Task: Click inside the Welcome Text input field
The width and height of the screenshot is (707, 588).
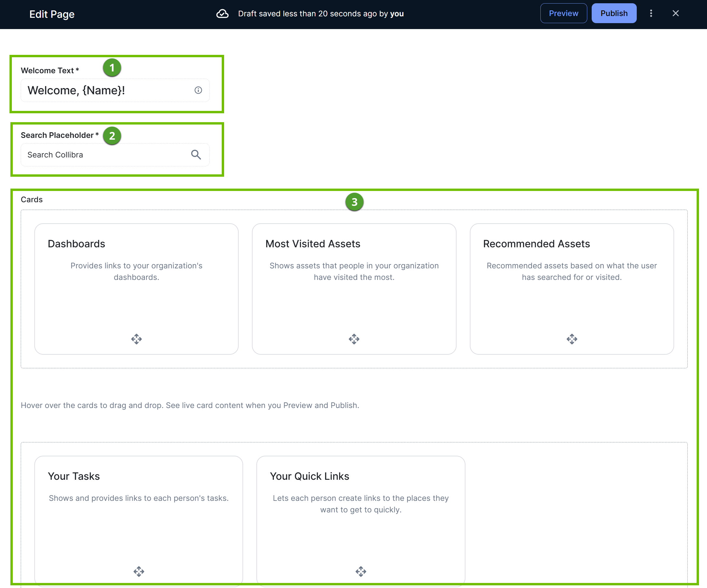Action: (x=101, y=90)
